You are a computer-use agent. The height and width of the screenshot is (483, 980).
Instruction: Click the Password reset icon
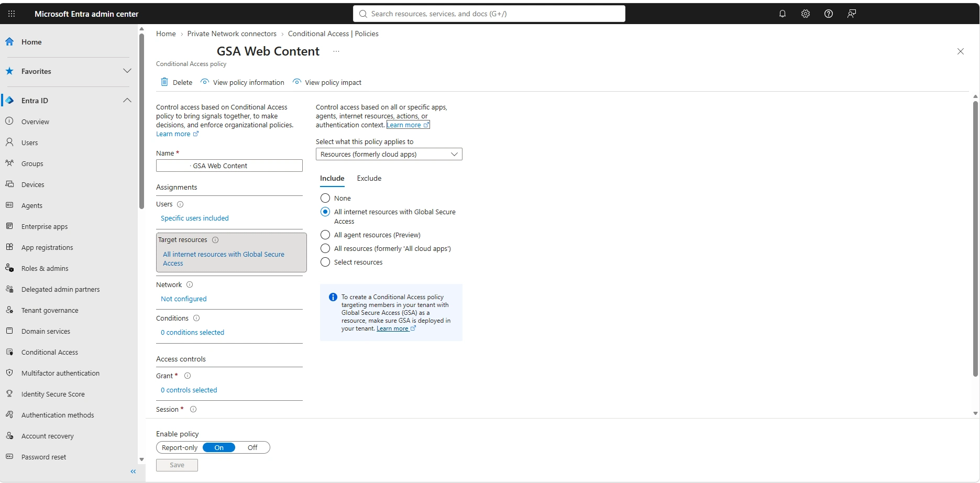[9, 456]
